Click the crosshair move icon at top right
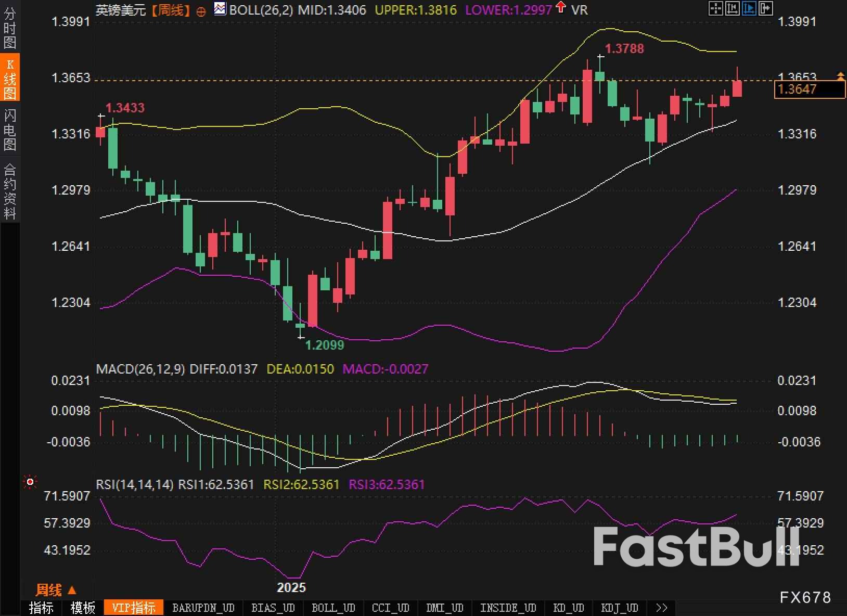The height and width of the screenshot is (616, 847). point(716,8)
